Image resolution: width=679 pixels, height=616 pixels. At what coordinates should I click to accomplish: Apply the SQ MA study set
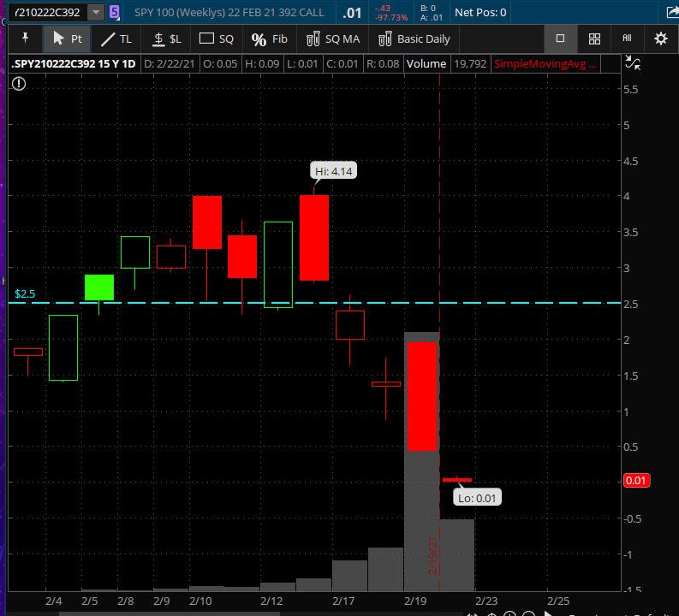333,39
